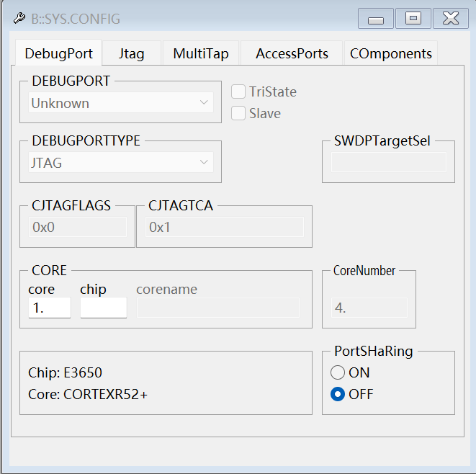Screen dimensions: 476x474
Task: Close the SYS.CONFIG window
Action: point(451,19)
